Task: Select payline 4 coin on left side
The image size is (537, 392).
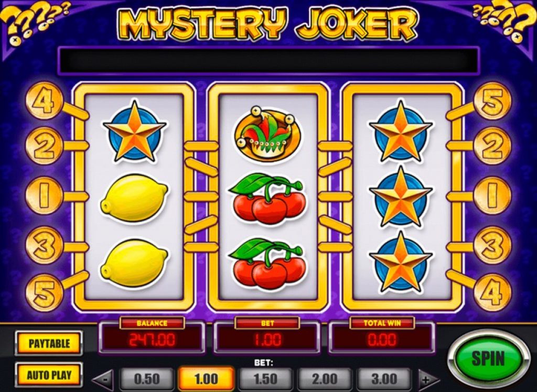Action: 44,101
